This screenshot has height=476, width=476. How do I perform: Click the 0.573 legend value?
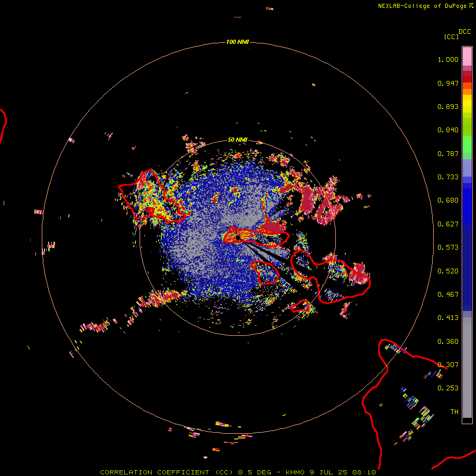coord(448,248)
